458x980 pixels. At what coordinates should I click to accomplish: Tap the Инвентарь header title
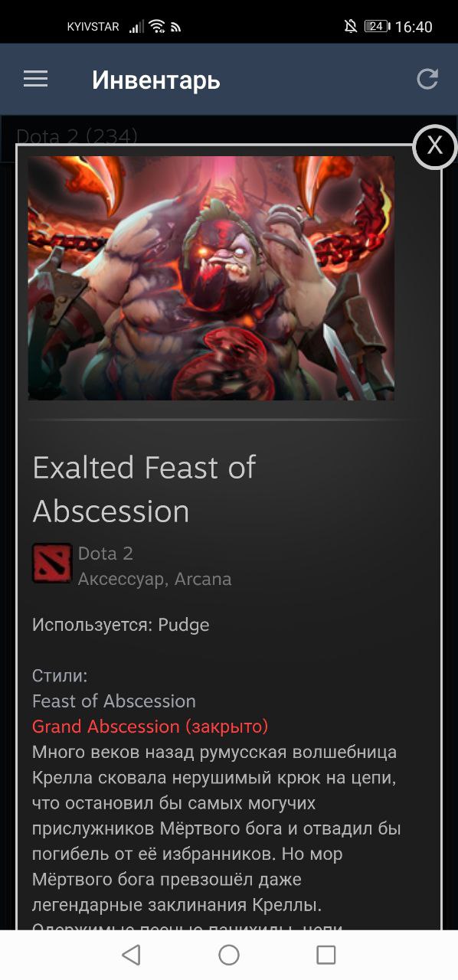pos(156,80)
